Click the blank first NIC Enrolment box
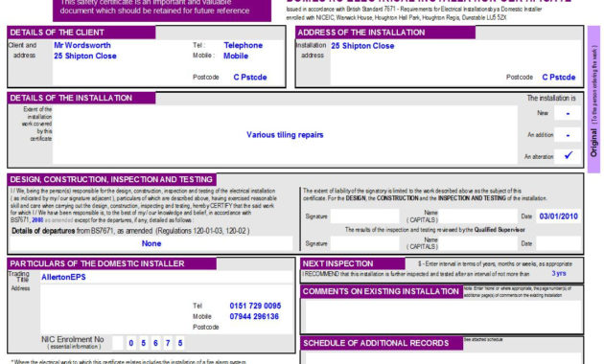 point(118,343)
